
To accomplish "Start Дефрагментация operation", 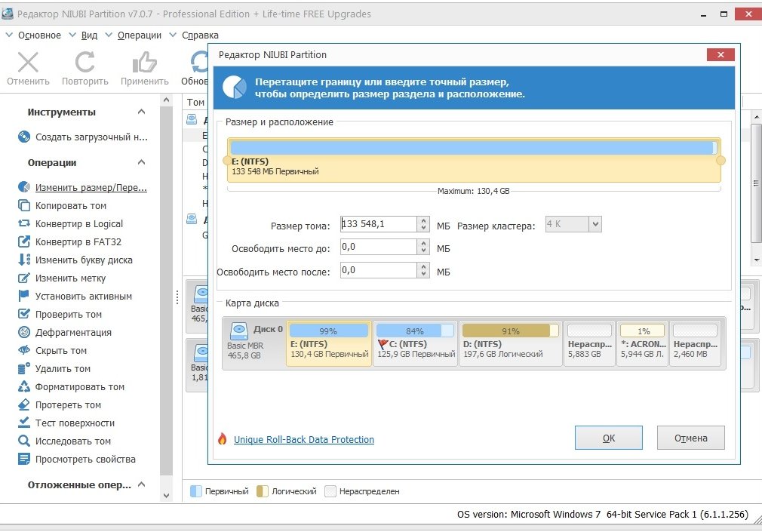I will point(65,332).
